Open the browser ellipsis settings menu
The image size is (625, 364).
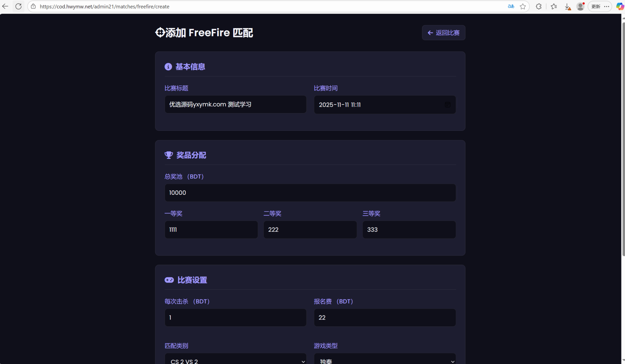607,6
